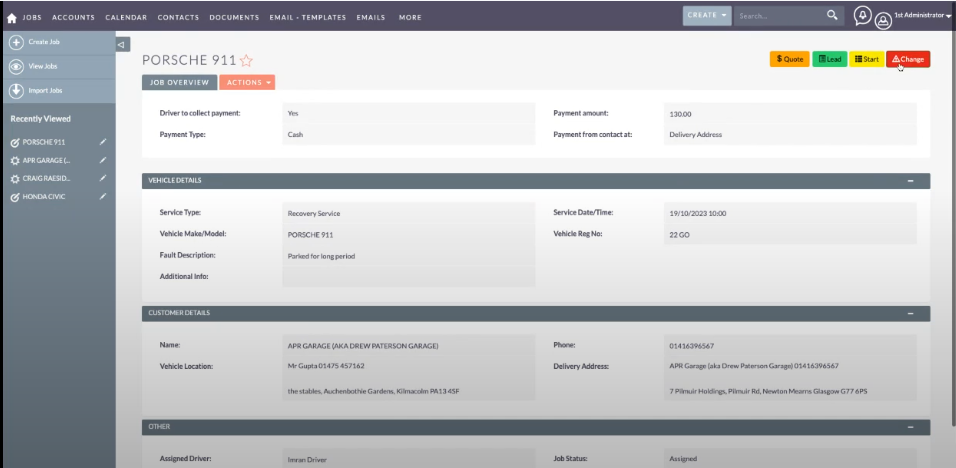
Task: Click icon beside PORSCHE 911 in Recently Viewed
Action: (x=15, y=143)
